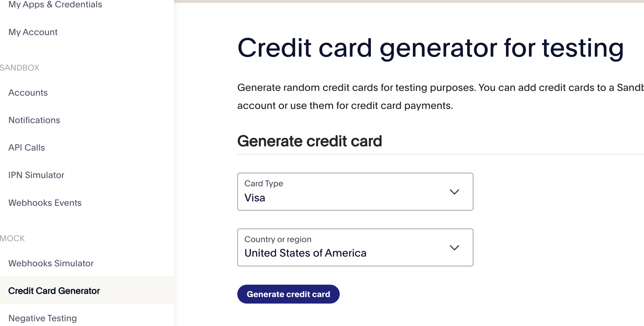Expand the United States of America selector
The width and height of the screenshot is (644, 326).
(355, 247)
